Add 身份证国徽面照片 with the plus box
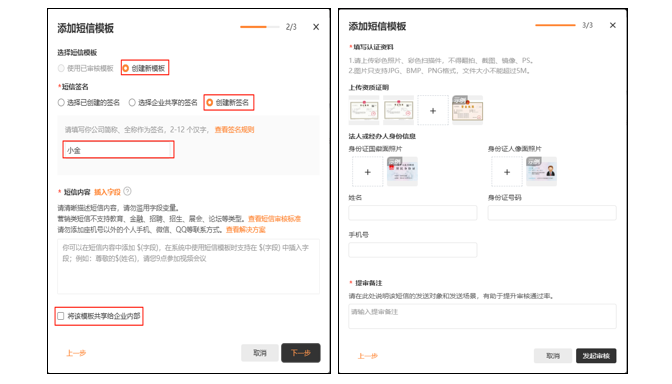The width and height of the screenshot is (672, 384). tap(367, 172)
